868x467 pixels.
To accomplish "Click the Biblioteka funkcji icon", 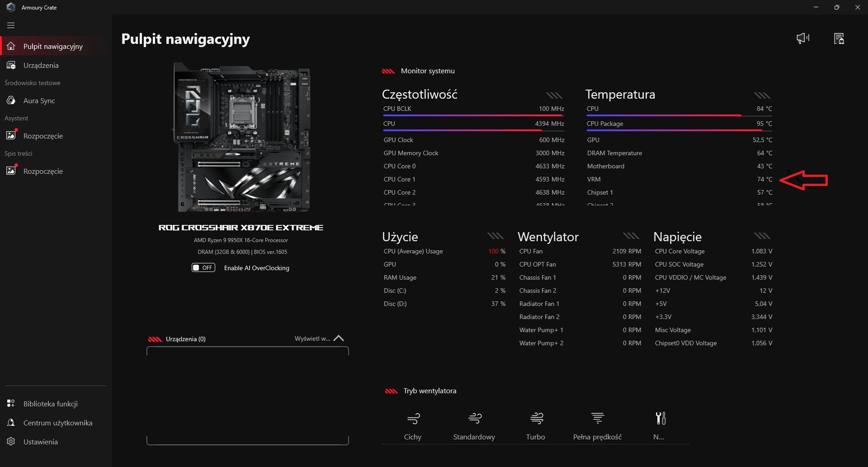I will point(11,403).
